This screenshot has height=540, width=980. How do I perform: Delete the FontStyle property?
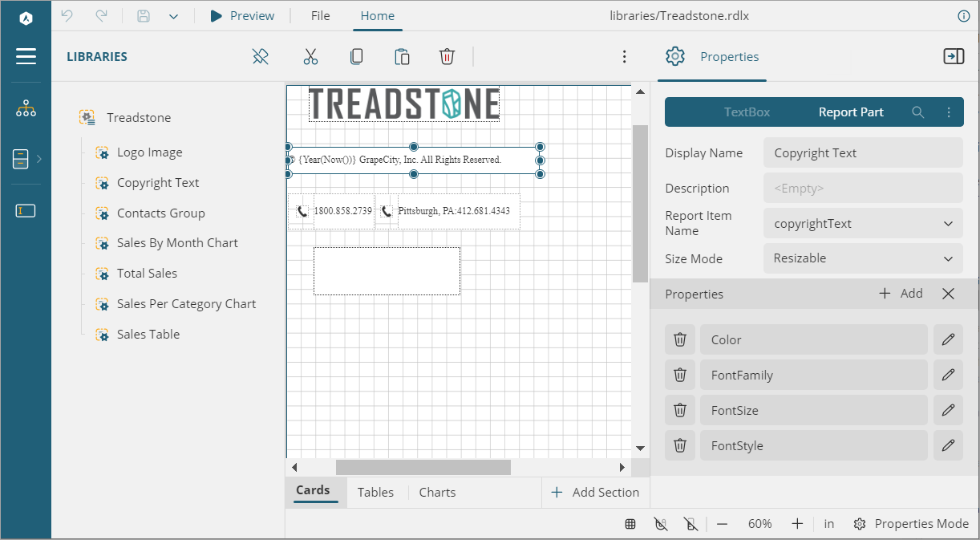click(x=680, y=445)
